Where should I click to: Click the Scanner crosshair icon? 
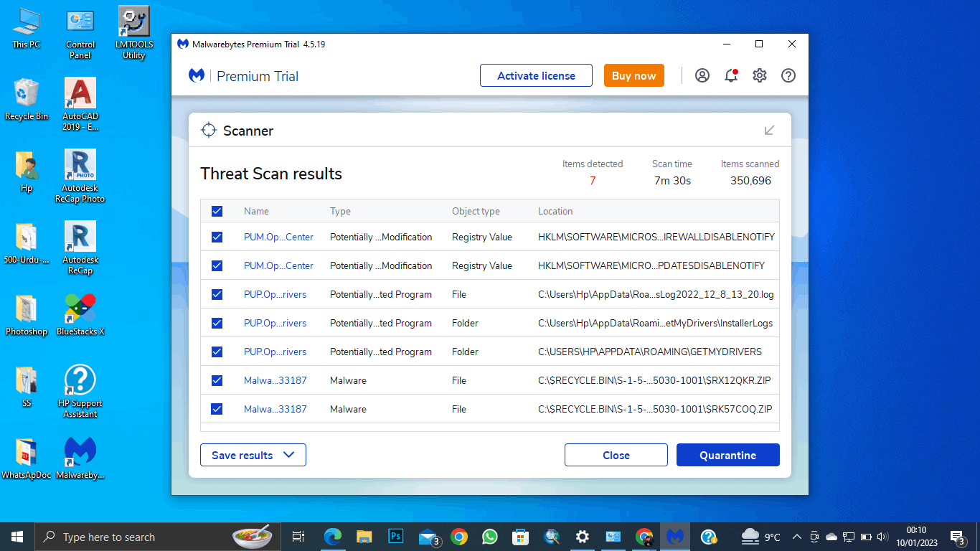pos(209,130)
